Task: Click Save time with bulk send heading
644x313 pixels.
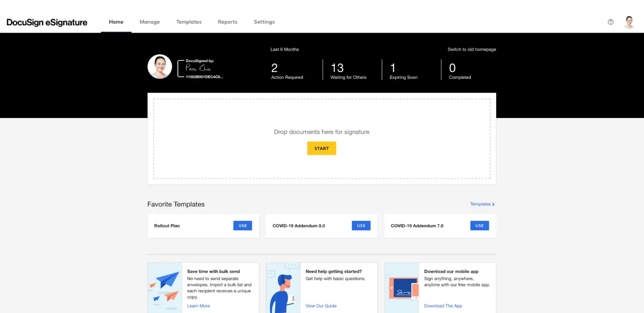Action: (213, 272)
